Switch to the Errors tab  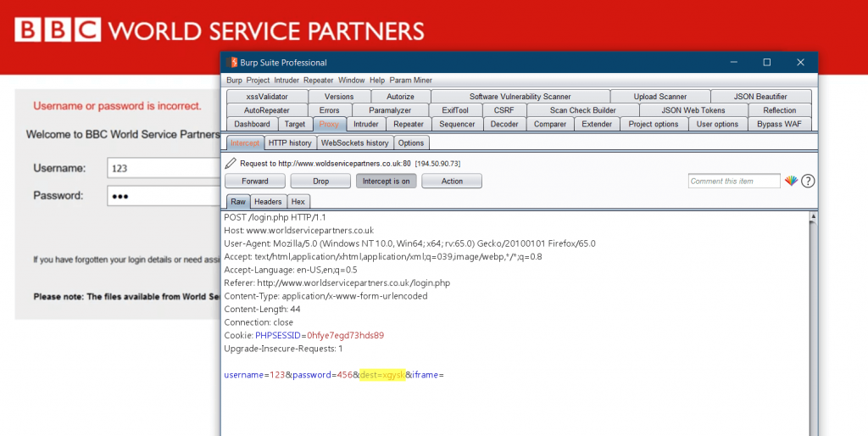click(330, 110)
